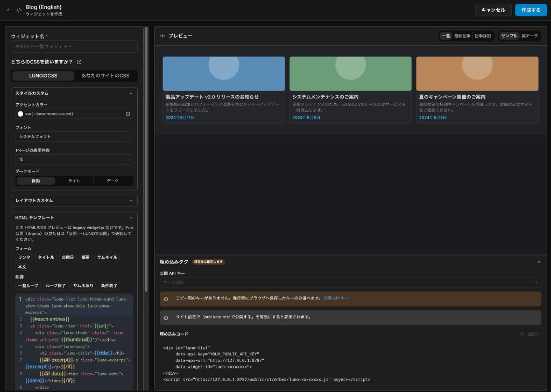Image resolution: width=551 pixels, height=392 pixels.
Task: Select あなたのサイトのCSS option
Action: 105,75
